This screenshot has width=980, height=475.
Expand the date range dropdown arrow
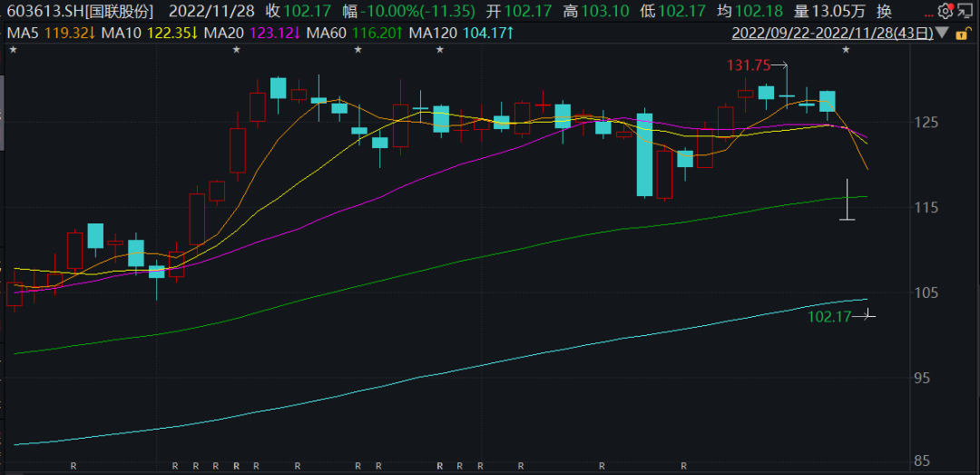[942, 34]
